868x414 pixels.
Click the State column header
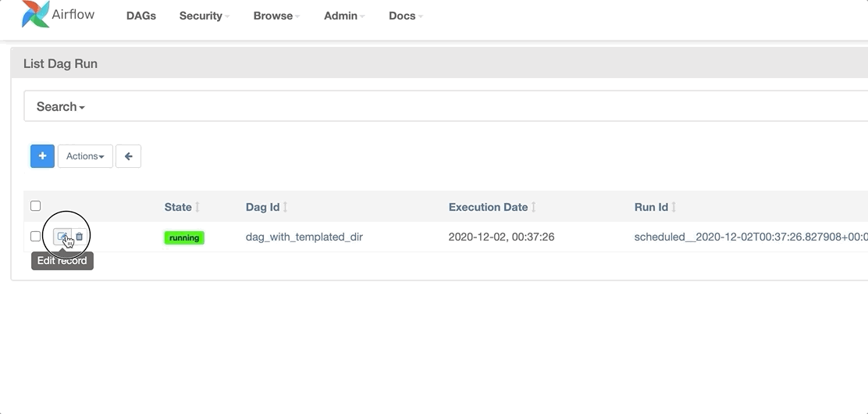pyautogui.click(x=178, y=207)
